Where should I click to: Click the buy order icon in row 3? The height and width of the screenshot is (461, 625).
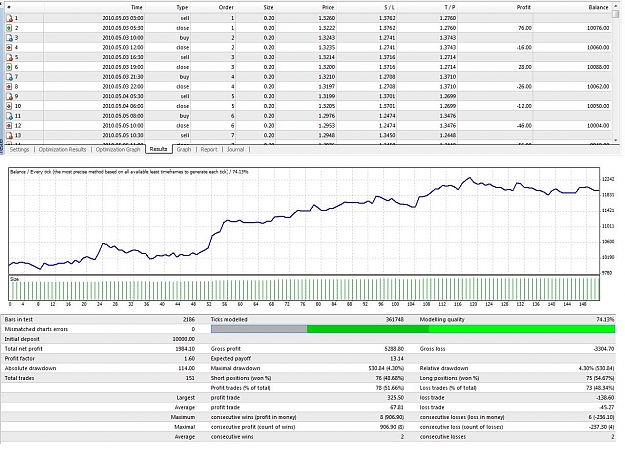10,38
